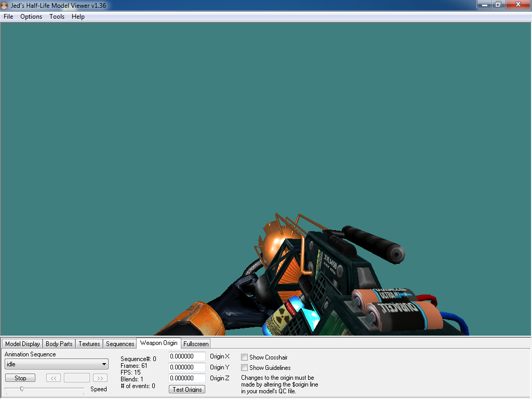This screenshot has width=532, height=399.
Task: Click the application icon in title bar
Action: pyautogui.click(x=4, y=5)
